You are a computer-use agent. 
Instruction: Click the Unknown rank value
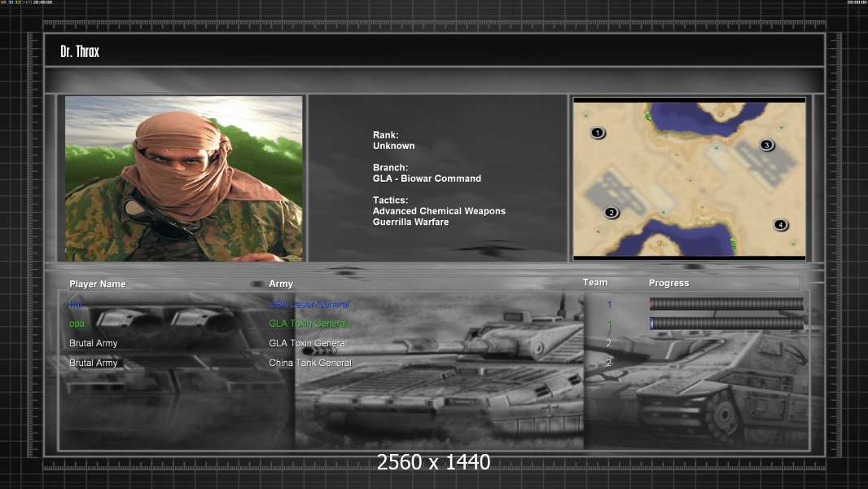tap(393, 146)
